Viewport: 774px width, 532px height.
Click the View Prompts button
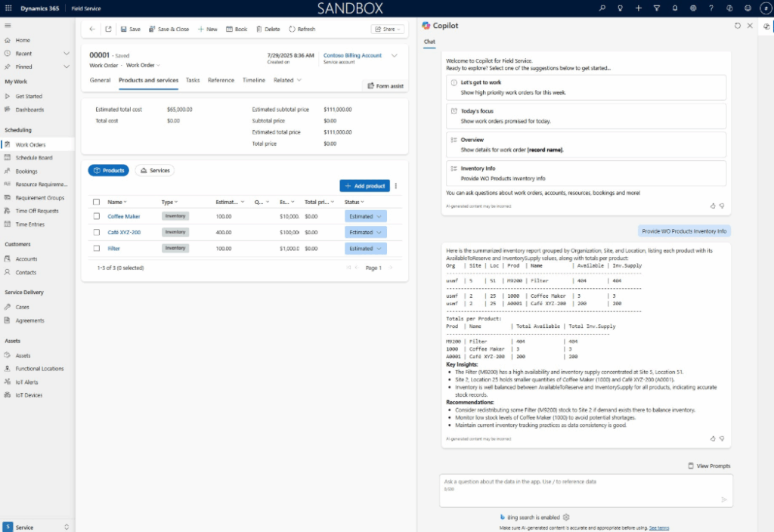pos(709,466)
